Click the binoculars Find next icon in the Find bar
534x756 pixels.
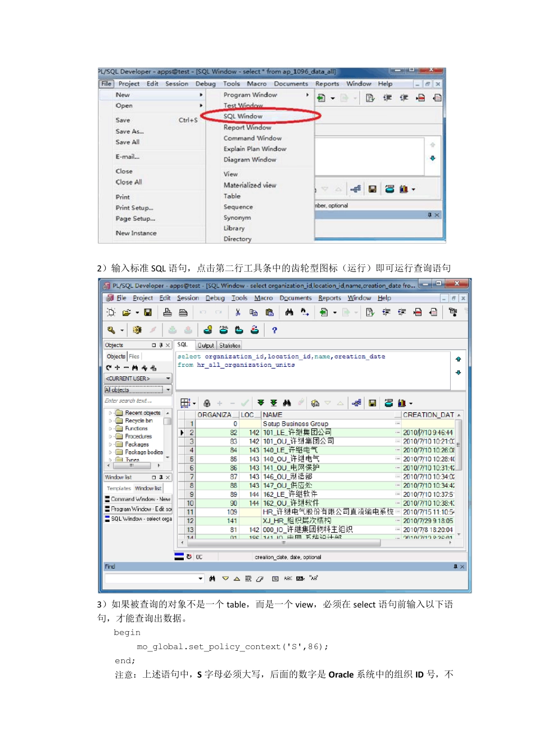[x=212, y=578]
